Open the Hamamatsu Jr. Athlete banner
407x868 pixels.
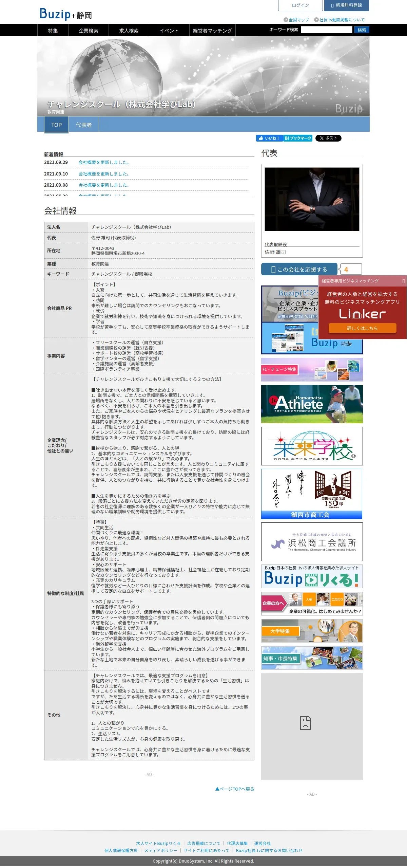(312, 404)
